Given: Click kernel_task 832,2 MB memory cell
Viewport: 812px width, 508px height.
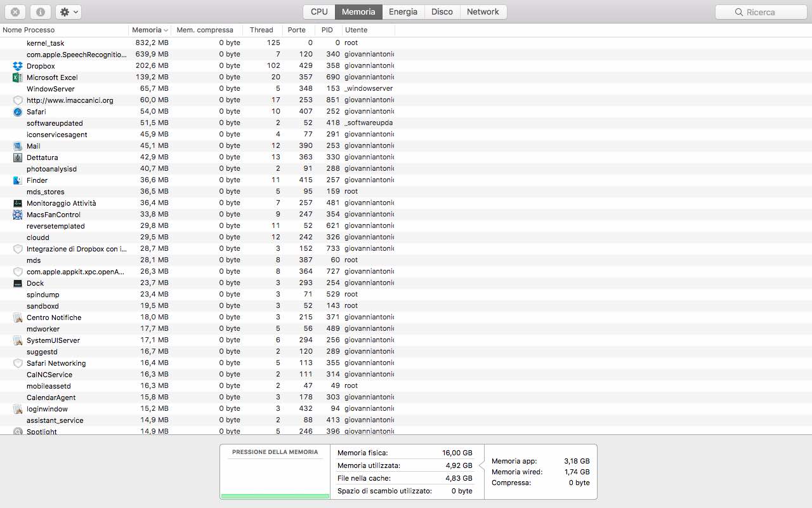Looking at the screenshot, I should [152, 43].
